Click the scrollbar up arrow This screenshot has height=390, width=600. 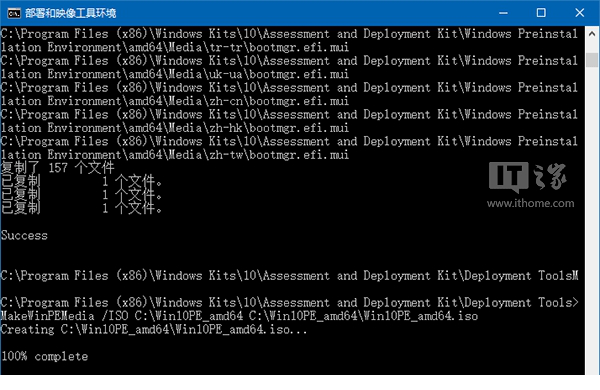coord(592,34)
